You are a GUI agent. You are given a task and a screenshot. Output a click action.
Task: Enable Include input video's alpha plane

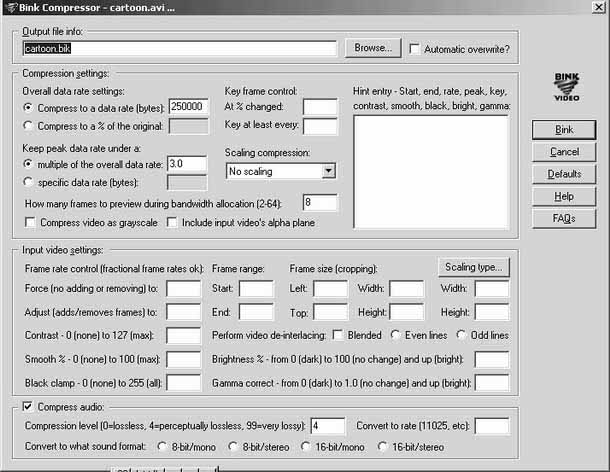click(172, 223)
